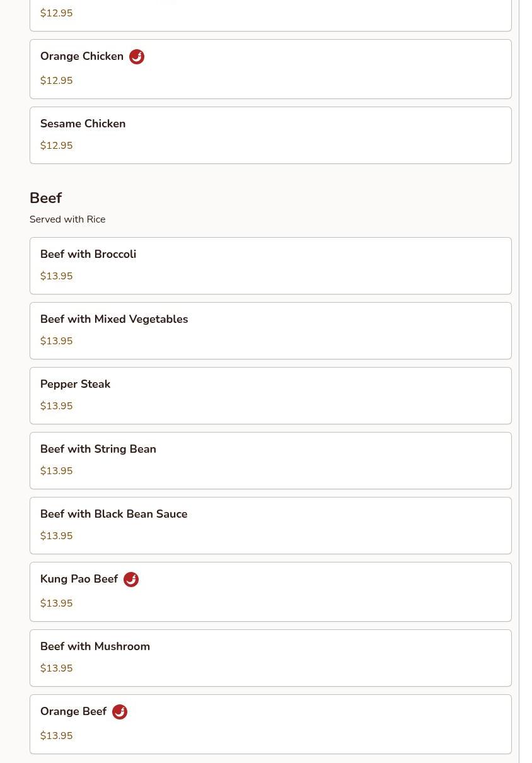This screenshot has width=532, height=763.
Task: Click the Beef section heading
Action: pos(45,198)
